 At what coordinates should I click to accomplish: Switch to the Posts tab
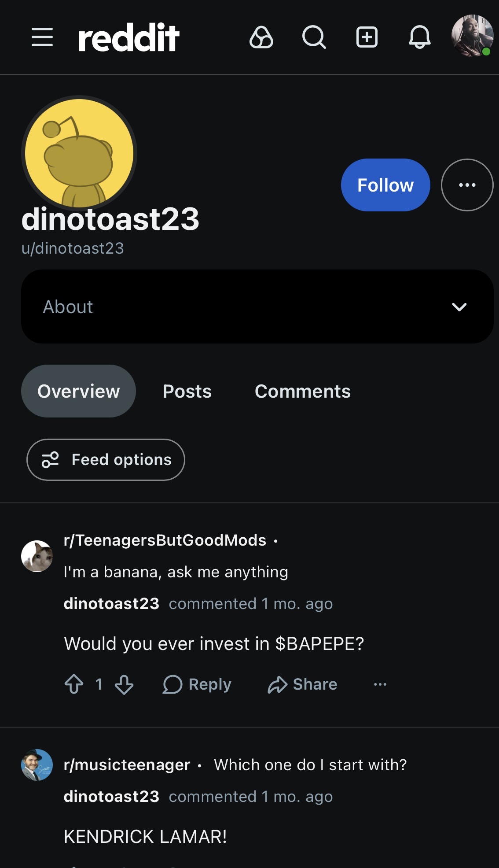[x=187, y=392]
